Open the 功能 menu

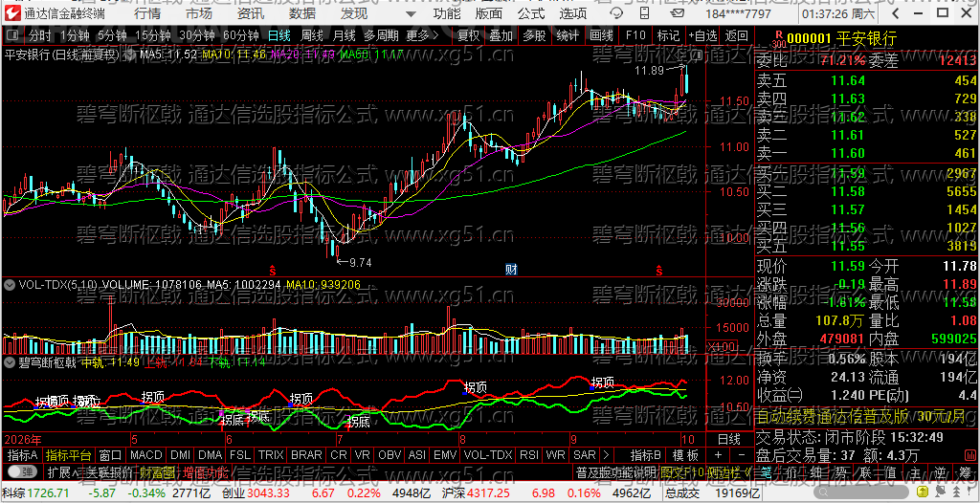[x=448, y=13]
